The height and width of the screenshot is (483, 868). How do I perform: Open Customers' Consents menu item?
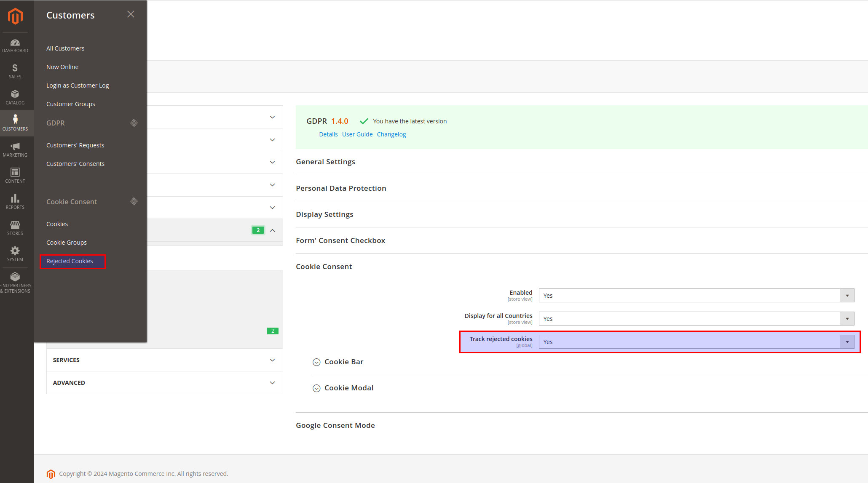75,164
